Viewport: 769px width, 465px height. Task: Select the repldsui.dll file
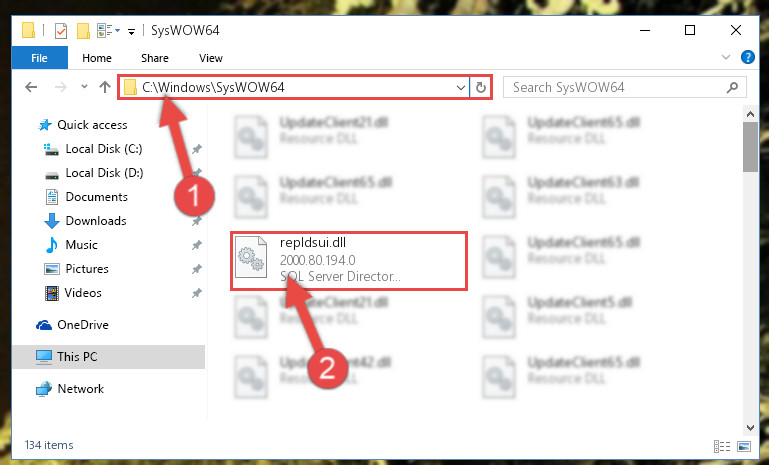[x=348, y=260]
